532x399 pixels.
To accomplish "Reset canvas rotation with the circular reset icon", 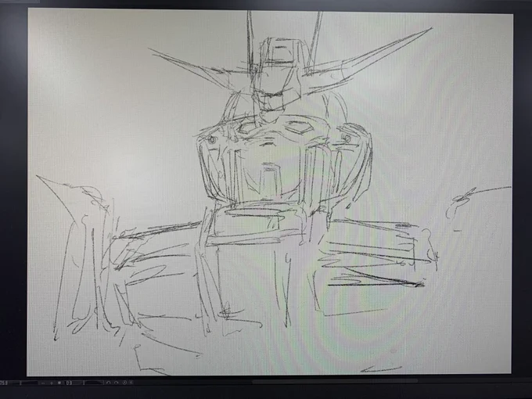I will pyautogui.click(x=124, y=383).
